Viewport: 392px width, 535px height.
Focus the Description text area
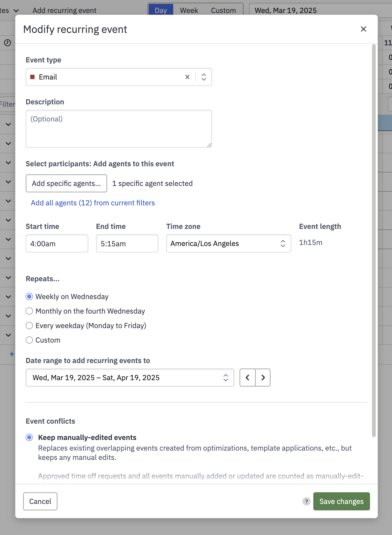point(119,129)
